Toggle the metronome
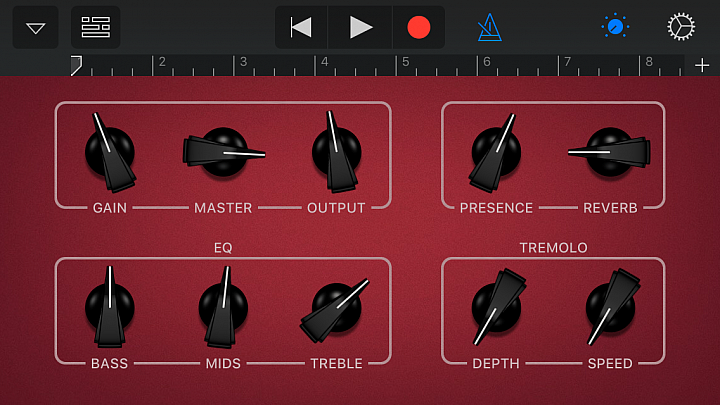The height and width of the screenshot is (405, 720). pos(489,28)
